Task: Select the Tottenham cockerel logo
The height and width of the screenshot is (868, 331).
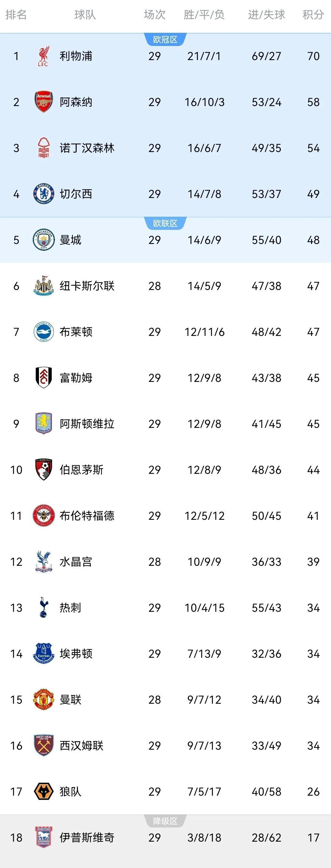Action: pos(44,607)
